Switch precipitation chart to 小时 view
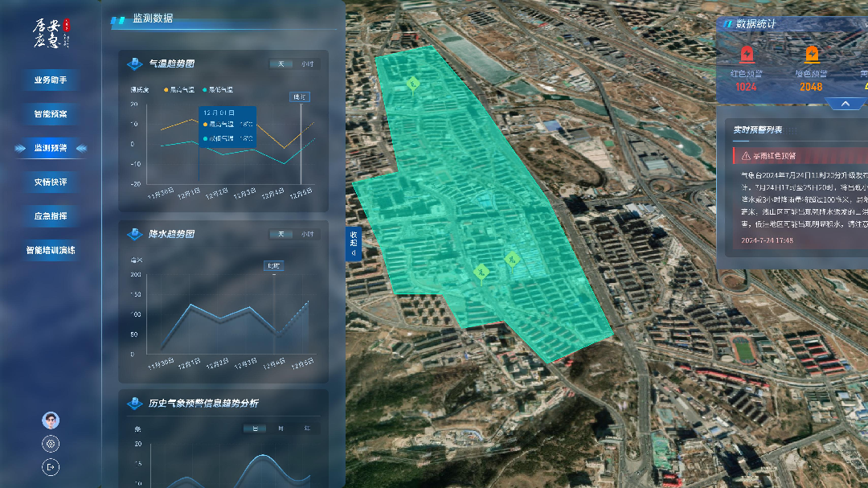This screenshot has height=488, width=868. (307, 234)
